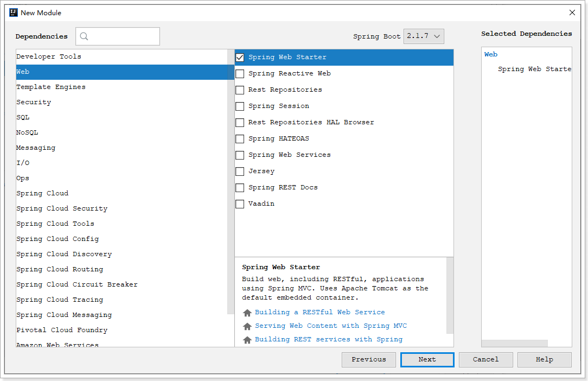Image resolution: width=588 pixels, height=381 pixels.
Task: Go back with the Previous button
Action: pyautogui.click(x=369, y=359)
